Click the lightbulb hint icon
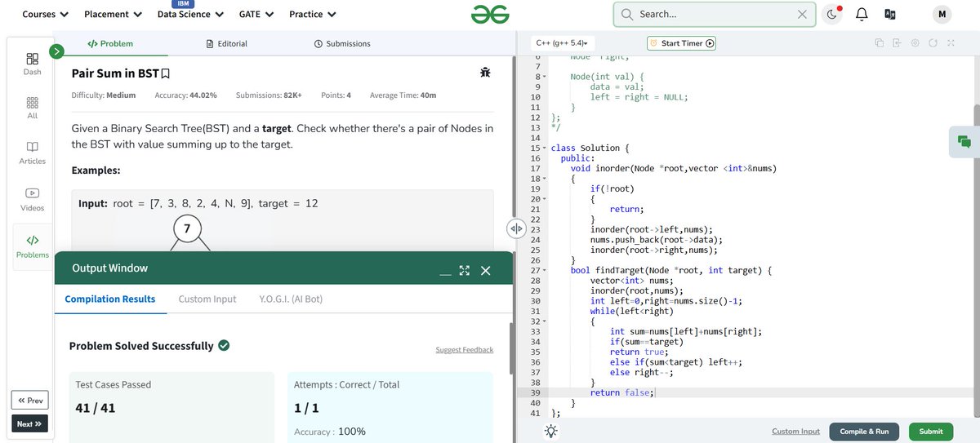Screen dimensions: 980x443 pos(551,432)
